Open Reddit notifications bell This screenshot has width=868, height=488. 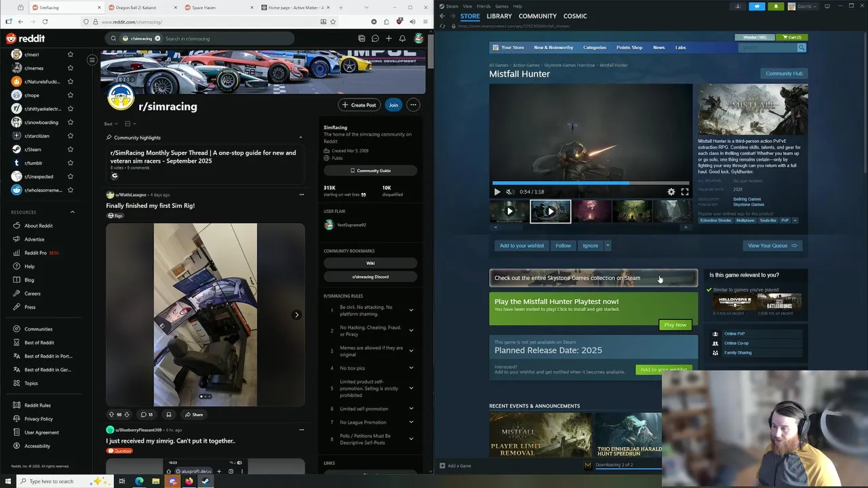tap(402, 39)
